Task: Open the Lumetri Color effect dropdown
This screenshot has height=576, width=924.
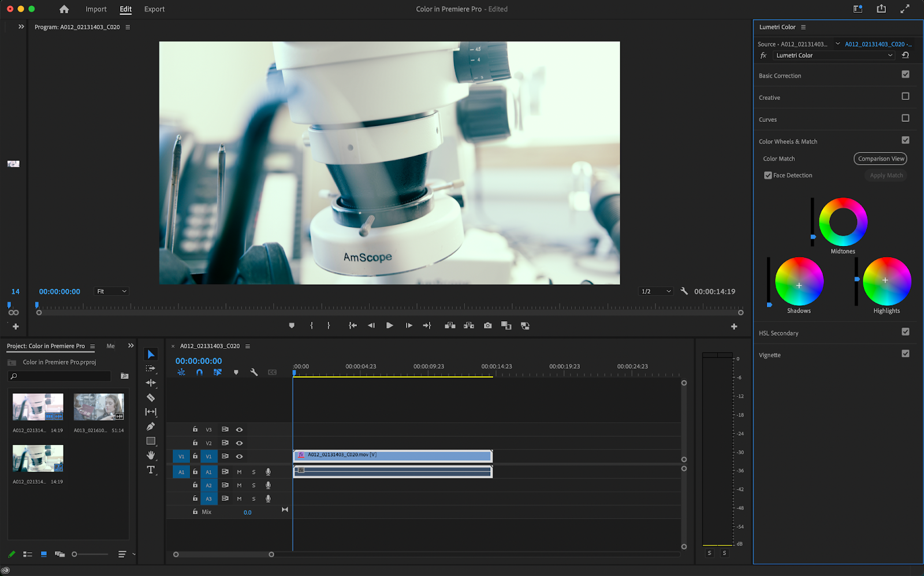Action: pyautogui.click(x=834, y=55)
